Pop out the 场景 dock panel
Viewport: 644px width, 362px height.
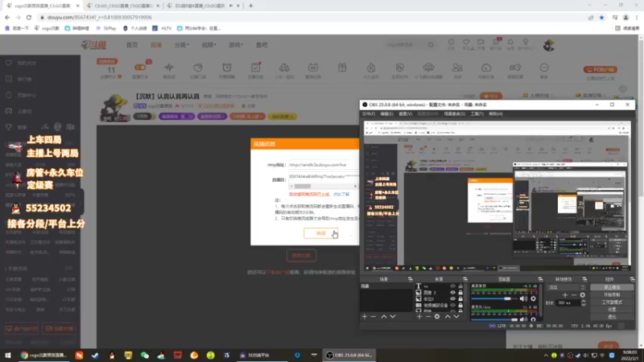point(410,279)
